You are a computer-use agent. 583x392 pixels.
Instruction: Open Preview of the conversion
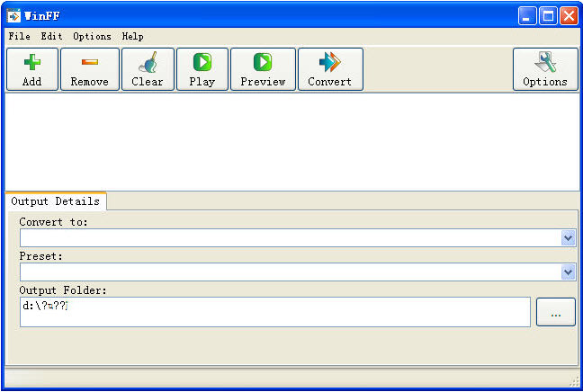(263, 69)
